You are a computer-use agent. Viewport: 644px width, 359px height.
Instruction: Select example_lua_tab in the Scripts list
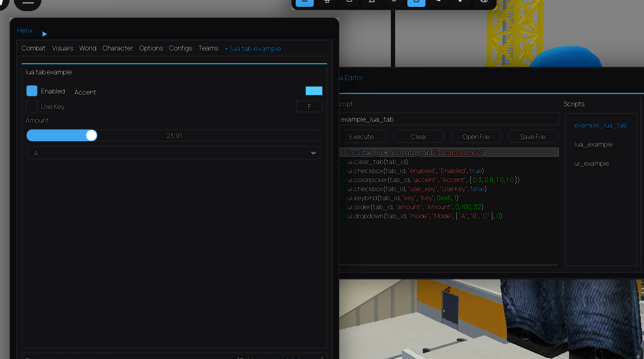click(x=600, y=125)
